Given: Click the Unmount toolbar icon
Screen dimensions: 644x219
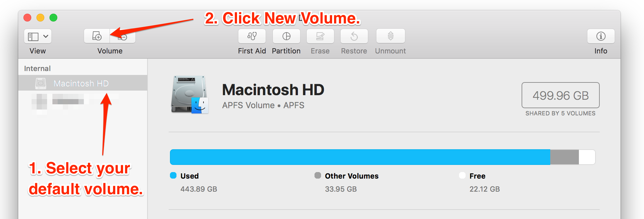Looking at the screenshot, I should 391,36.
